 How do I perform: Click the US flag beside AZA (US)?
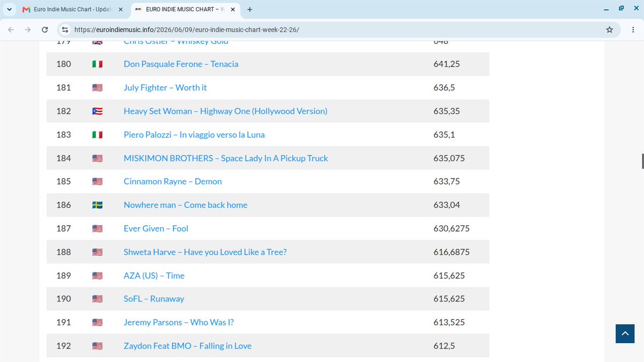point(97,276)
